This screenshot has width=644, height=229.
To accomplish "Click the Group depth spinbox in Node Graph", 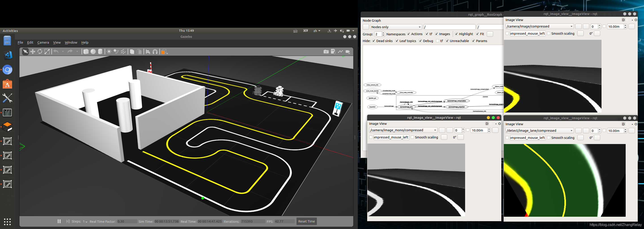I will tap(379, 34).
